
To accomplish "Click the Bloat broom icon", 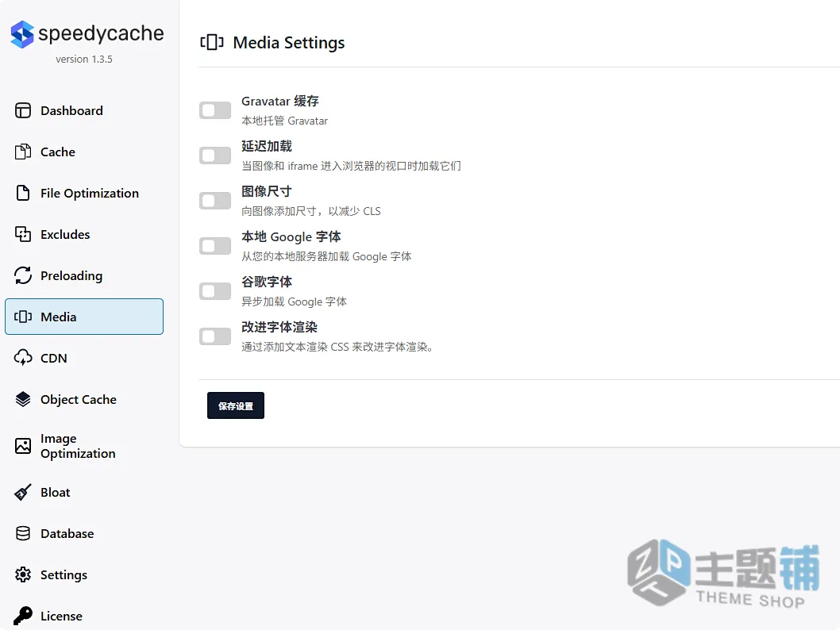I will (23, 492).
